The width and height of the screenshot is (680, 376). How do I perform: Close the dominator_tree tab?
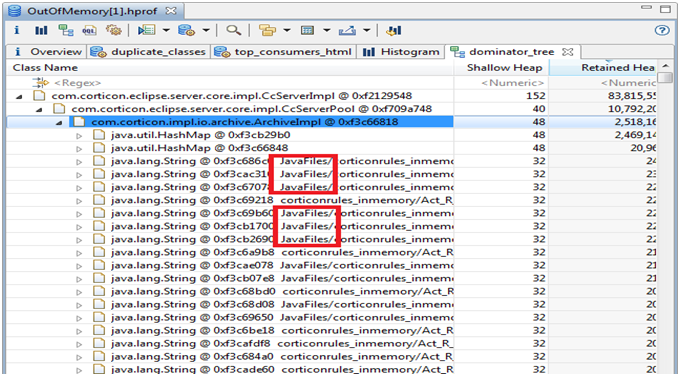568,52
